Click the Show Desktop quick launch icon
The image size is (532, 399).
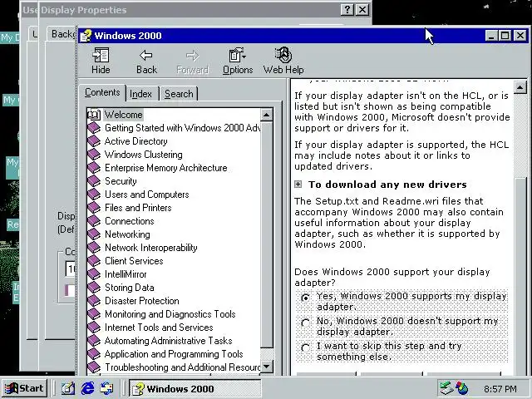coord(68,388)
